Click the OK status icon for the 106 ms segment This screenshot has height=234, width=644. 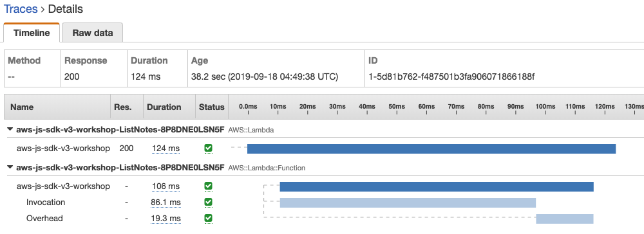tap(208, 186)
